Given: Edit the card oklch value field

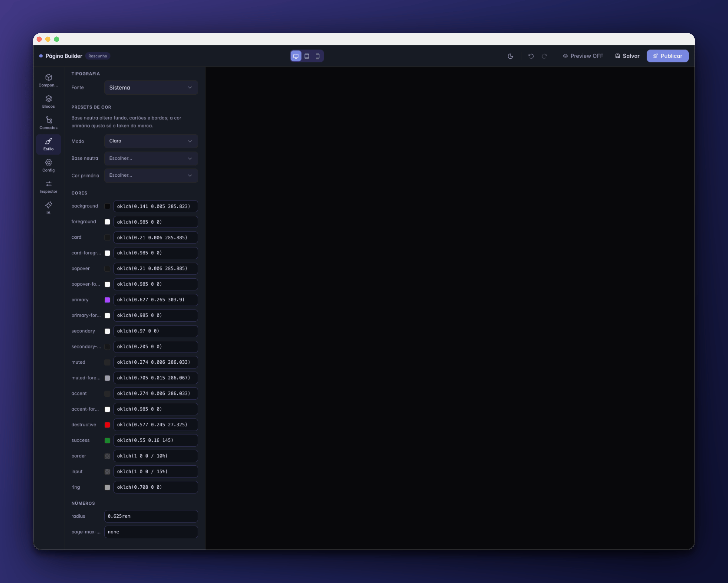Looking at the screenshot, I should (156, 238).
